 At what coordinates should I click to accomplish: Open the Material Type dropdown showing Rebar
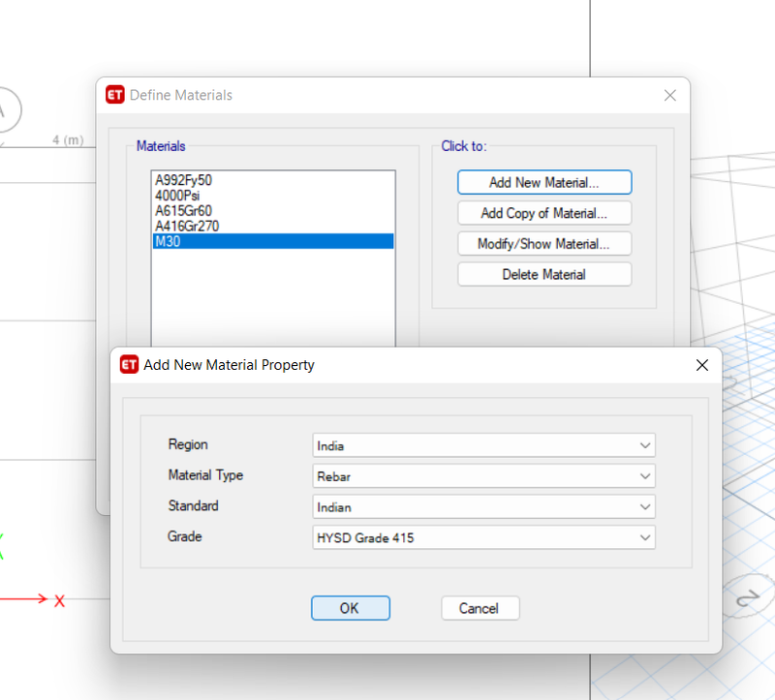[x=483, y=475]
